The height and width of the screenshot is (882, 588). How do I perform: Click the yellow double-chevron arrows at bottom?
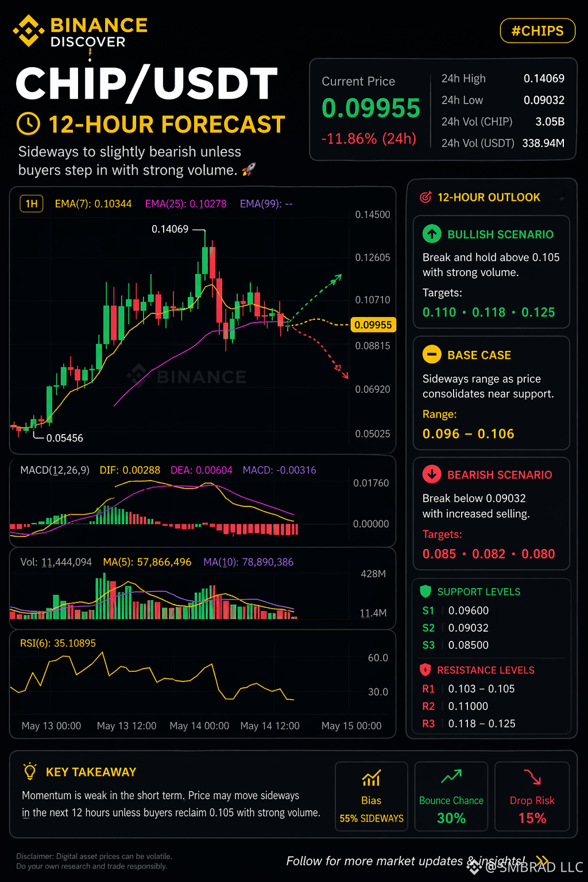point(542,860)
